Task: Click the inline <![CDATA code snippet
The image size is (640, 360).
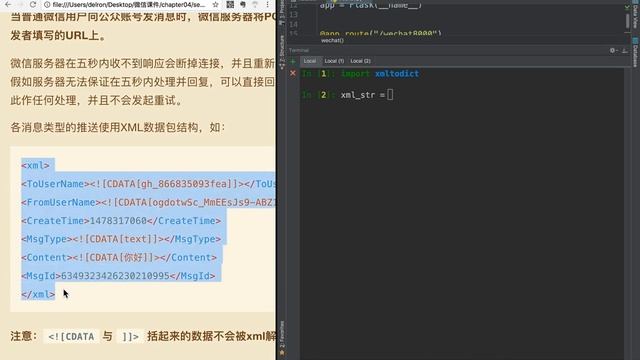Action: point(71,337)
